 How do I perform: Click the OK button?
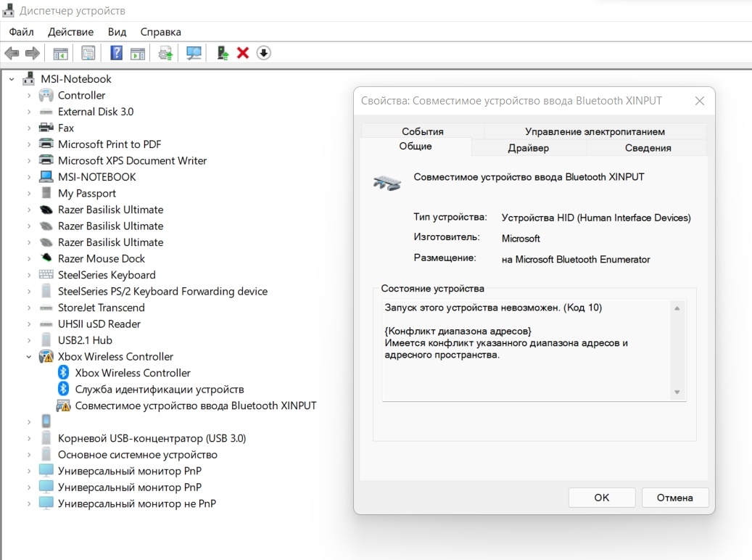[x=602, y=498]
